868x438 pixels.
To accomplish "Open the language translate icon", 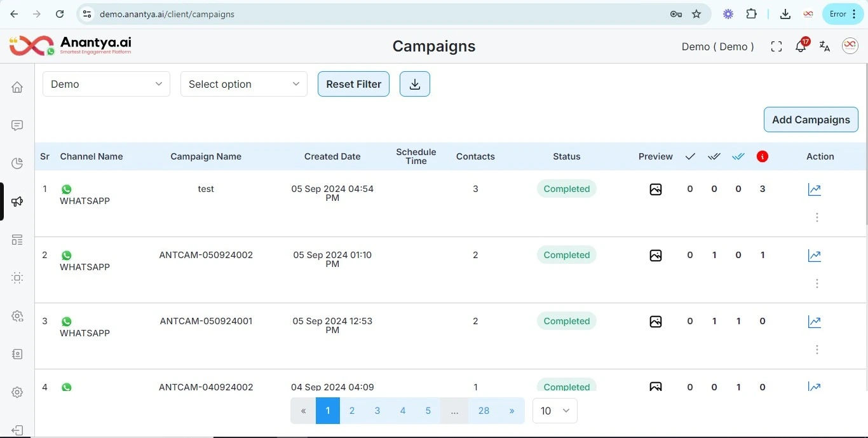I will (x=825, y=46).
